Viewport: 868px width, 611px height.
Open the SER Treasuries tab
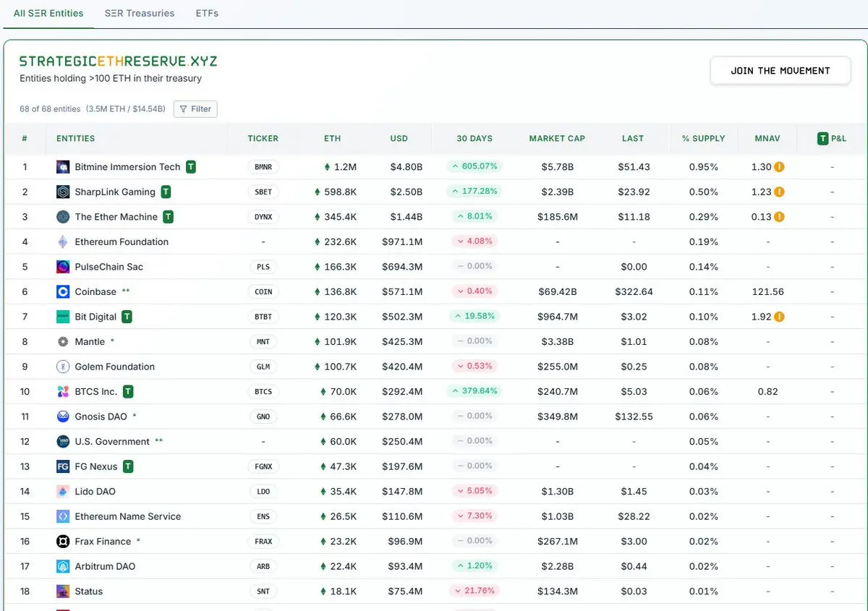[140, 13]
